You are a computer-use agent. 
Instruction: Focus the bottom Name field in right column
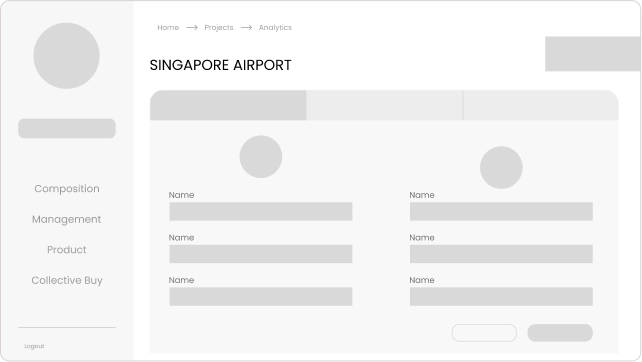pos(501,296)
